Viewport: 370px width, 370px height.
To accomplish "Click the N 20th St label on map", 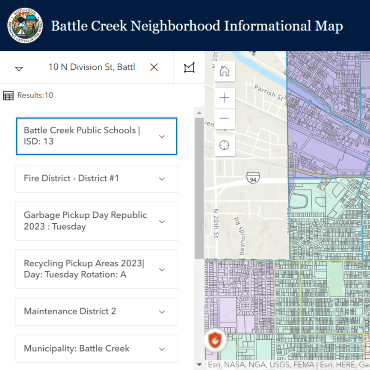I will pyautogui.click(x=216, y=223).
